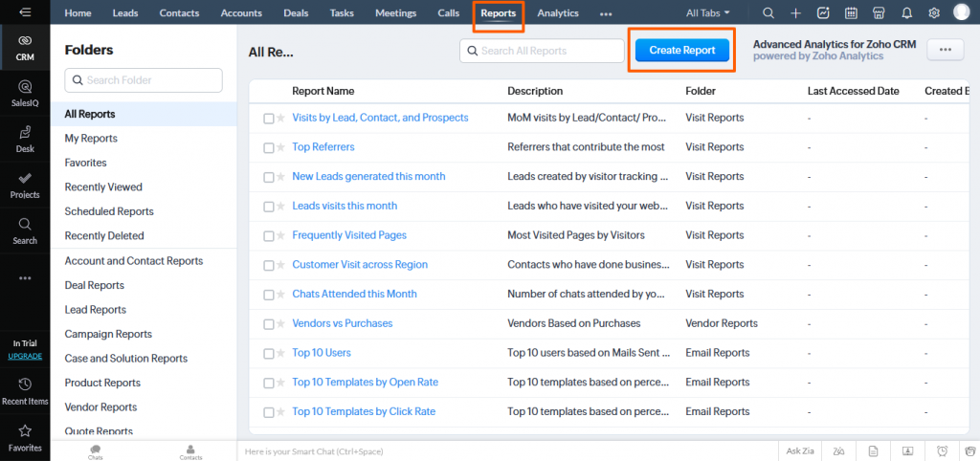Open the ellipsis menu beside Advanced Analytics

click(946, 50)
